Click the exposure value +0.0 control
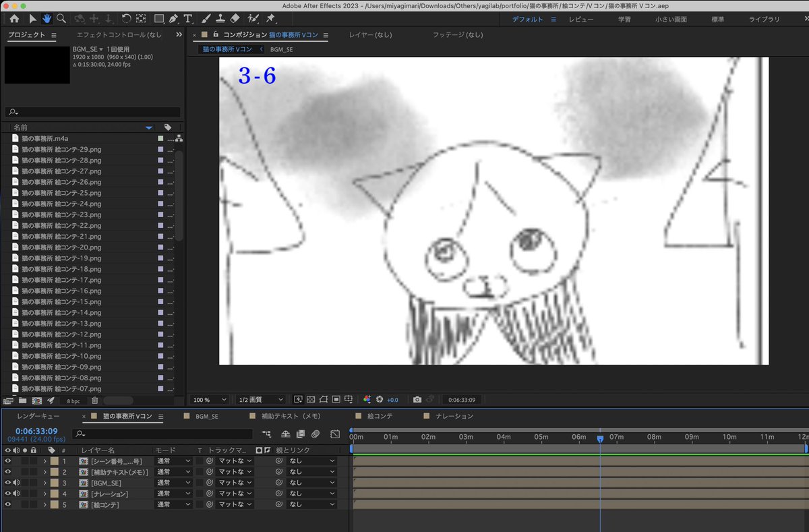Screen dimensions: 809x532 (392, 399)
